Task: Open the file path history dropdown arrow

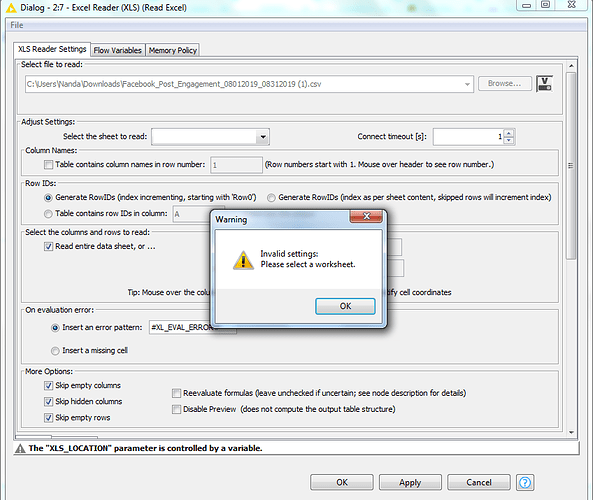Action: point(467,84)
